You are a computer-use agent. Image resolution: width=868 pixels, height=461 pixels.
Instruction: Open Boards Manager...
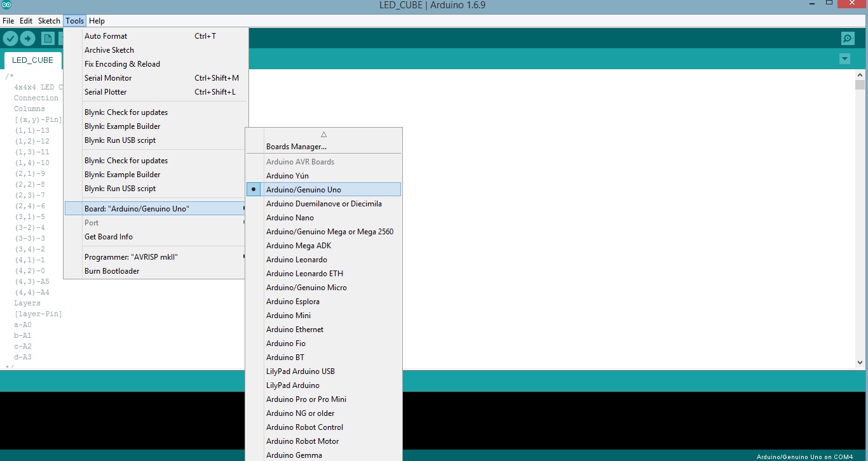pyautogui.click(x=324, y=147)
